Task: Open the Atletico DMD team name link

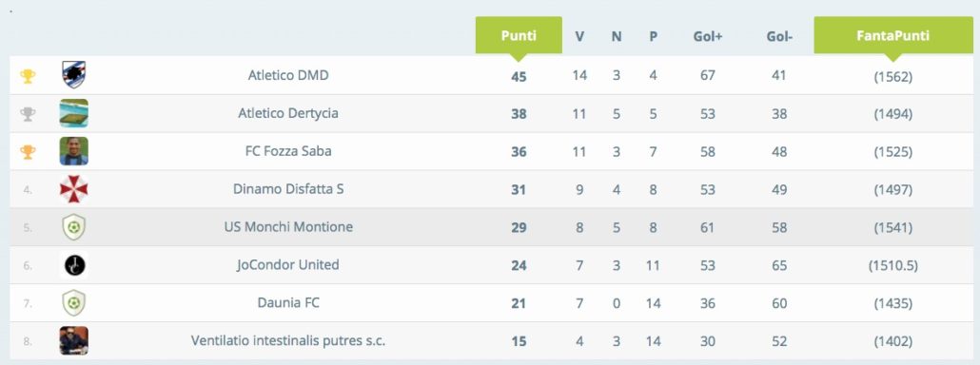Action: [x=288, y=75]
